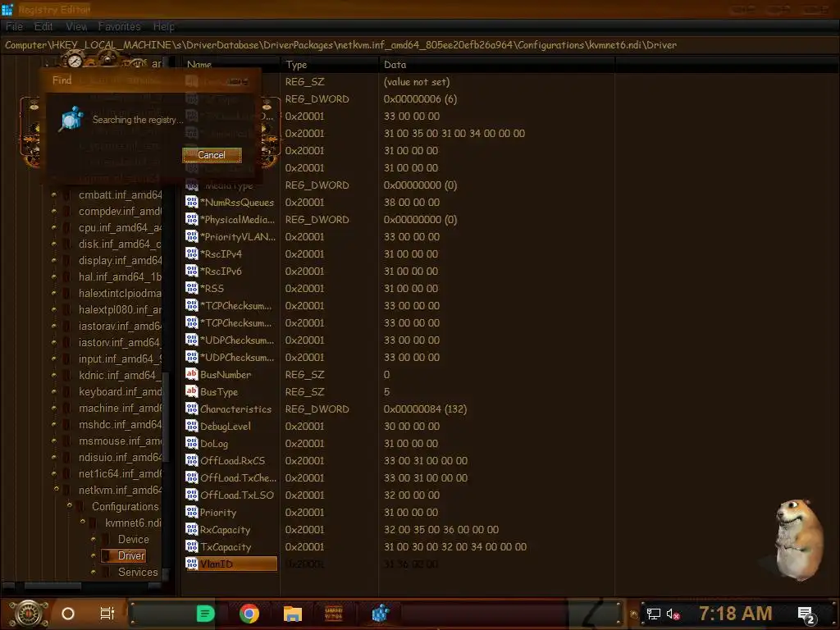Open the Favorites menu
Viewport: 840px width, 630px height.
[x=120, y=26]
